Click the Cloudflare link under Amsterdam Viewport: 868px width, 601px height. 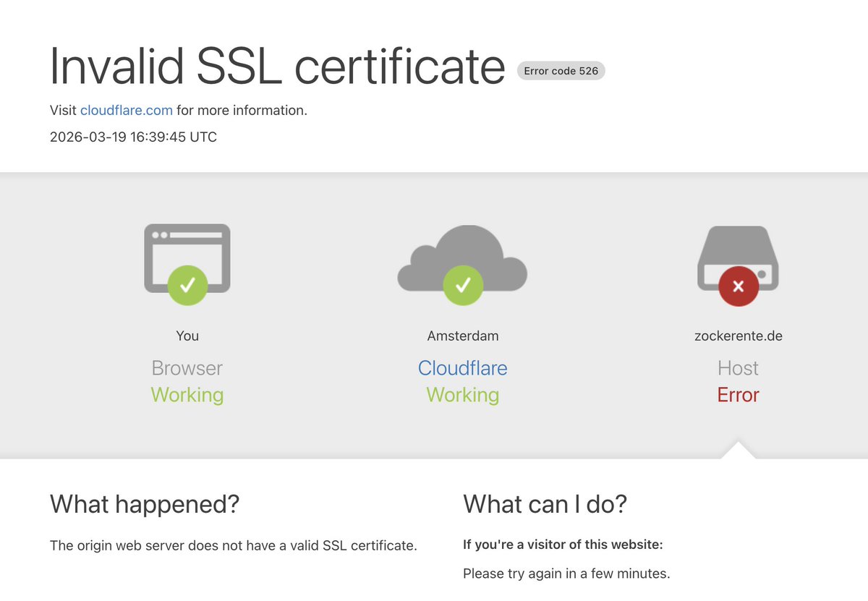[463, 368]
